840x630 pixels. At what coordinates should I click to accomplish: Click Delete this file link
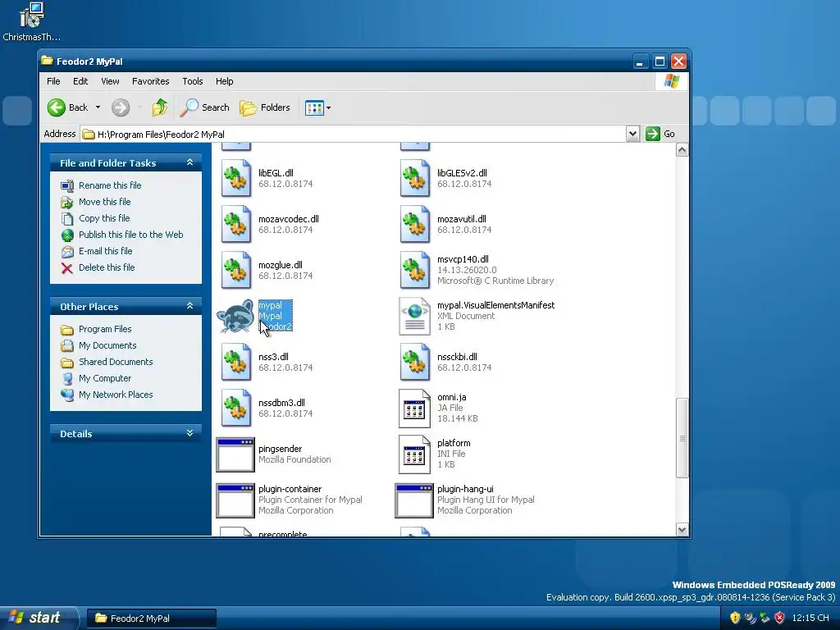tap(107, 267)
